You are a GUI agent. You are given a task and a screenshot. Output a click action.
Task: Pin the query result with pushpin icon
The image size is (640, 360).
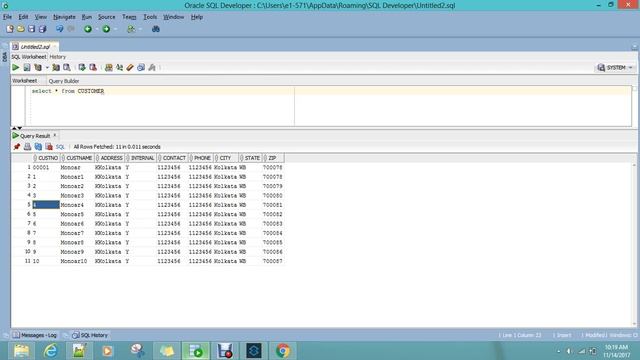pyautogui.click(x=17, y=147)
